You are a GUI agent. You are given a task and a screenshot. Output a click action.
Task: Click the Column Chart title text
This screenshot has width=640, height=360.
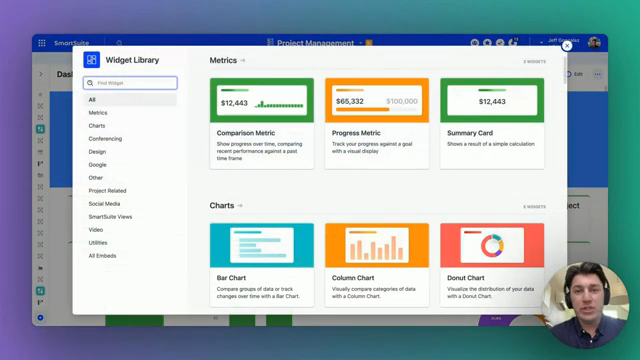pos(353,278)
